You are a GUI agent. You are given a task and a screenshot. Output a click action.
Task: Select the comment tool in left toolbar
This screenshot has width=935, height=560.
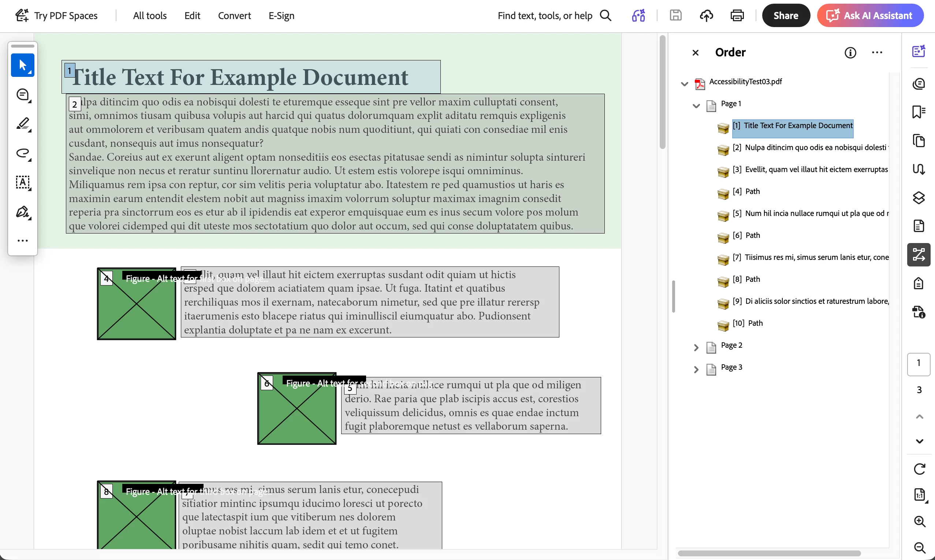coord(22,95)
